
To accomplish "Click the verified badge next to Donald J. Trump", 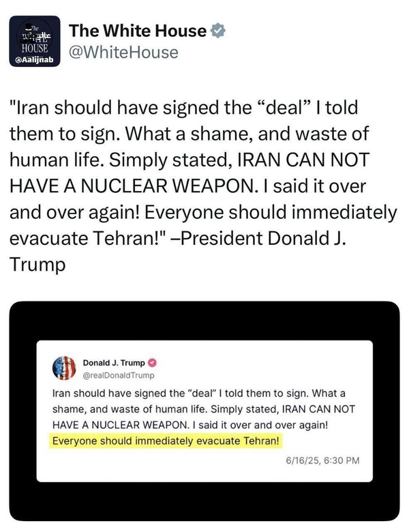I will click(151, 363).
